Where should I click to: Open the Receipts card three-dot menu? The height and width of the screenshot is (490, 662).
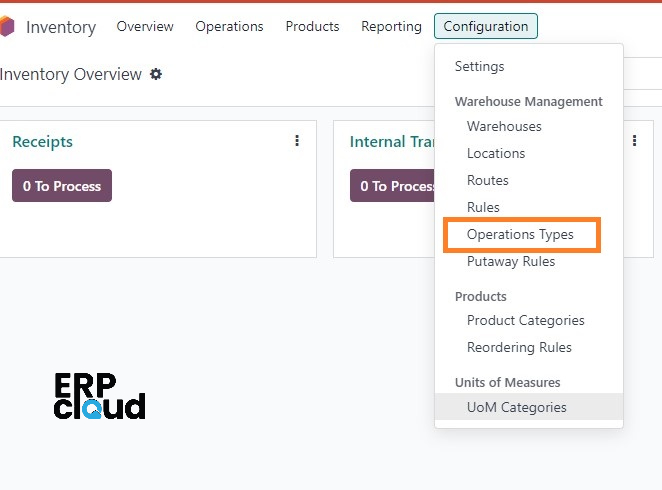[297, 141]
